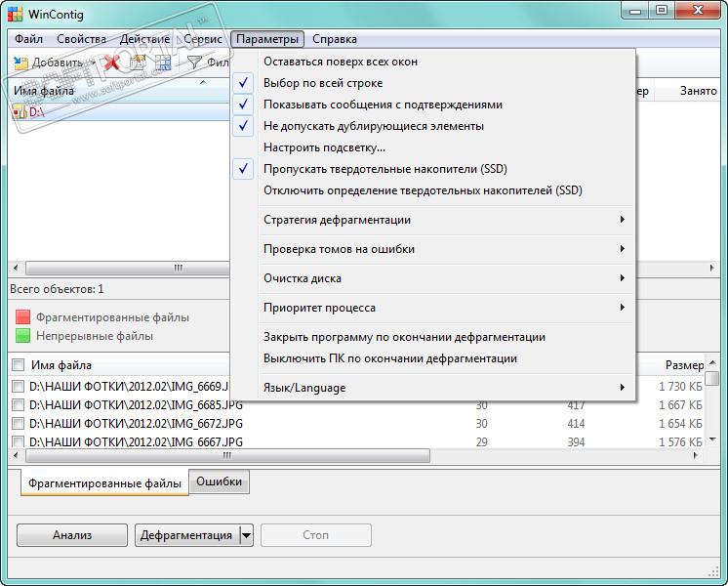Click the Непрерывные файлы legend label
The image size is (728, 586).
click(x=95, y=336)
